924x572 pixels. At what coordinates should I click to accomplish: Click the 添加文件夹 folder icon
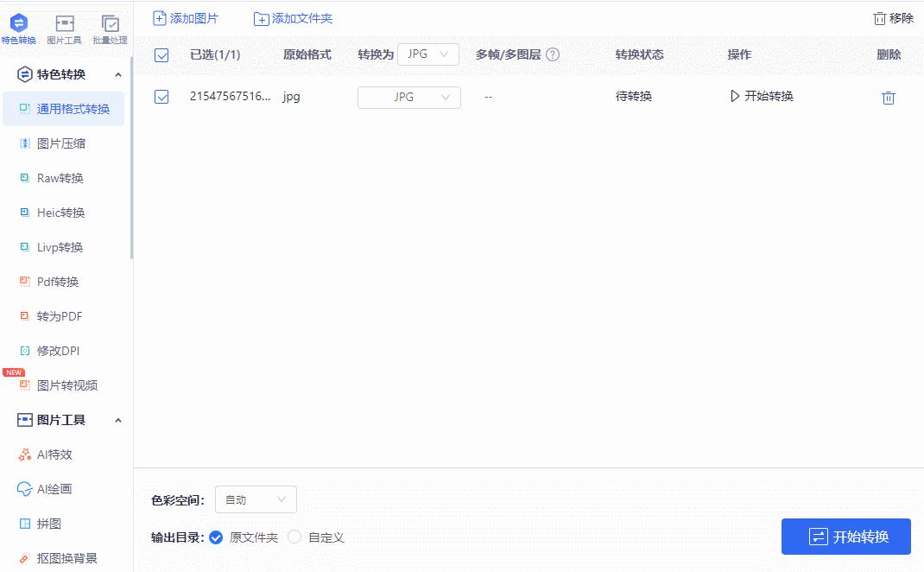coord(261,19)
